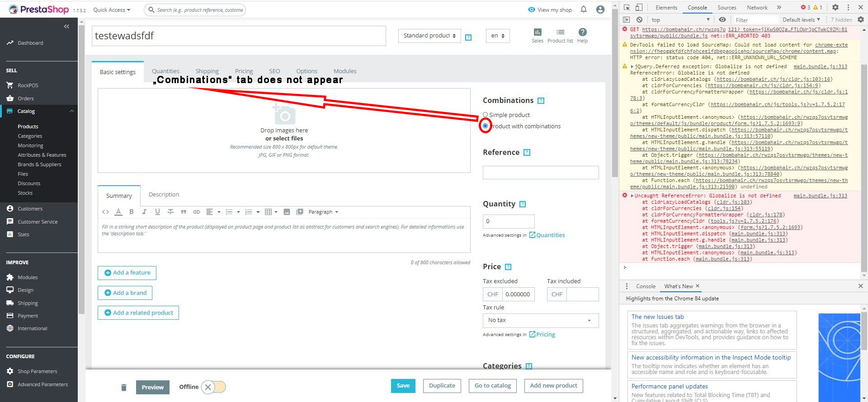Toggle the Offline/Online product switch
This screenshot has width=868, height=402.
(x=213, y=387)
